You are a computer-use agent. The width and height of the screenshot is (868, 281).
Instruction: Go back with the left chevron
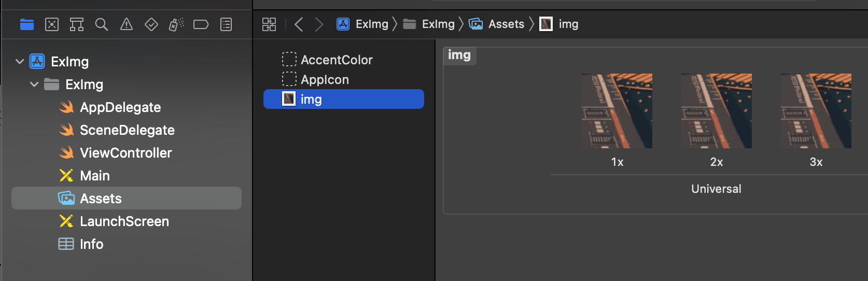299,24
